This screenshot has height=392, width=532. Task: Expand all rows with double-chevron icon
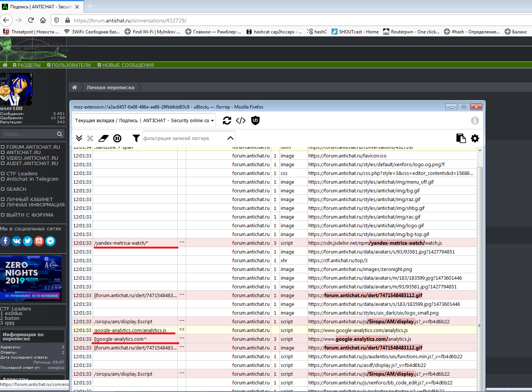[x=79, y=139]
